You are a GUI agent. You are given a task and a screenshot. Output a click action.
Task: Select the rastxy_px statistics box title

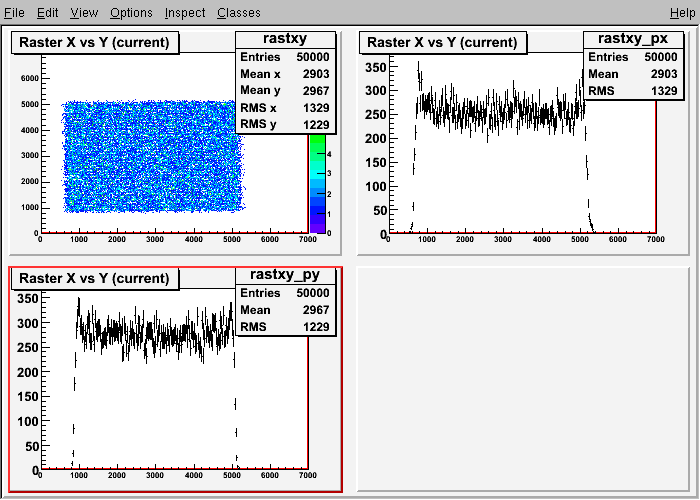pos(633,38)
